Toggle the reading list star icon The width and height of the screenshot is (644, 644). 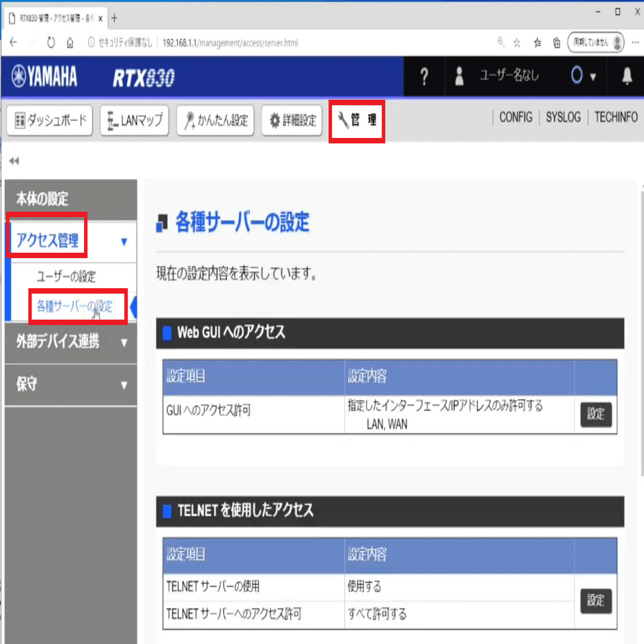pyautogui.click(x=537, y=42)
